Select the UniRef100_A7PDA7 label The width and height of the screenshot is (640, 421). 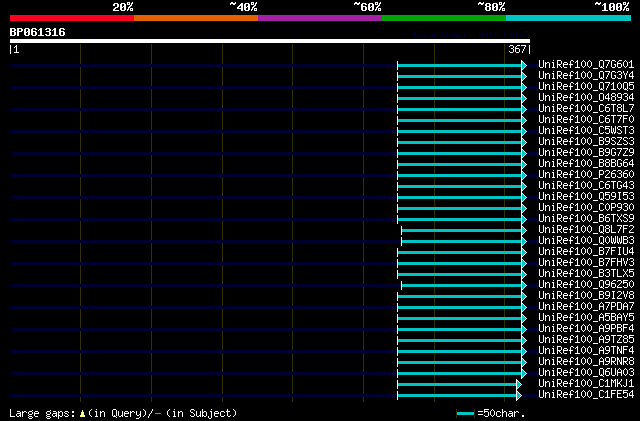click(x=586, y=307)
